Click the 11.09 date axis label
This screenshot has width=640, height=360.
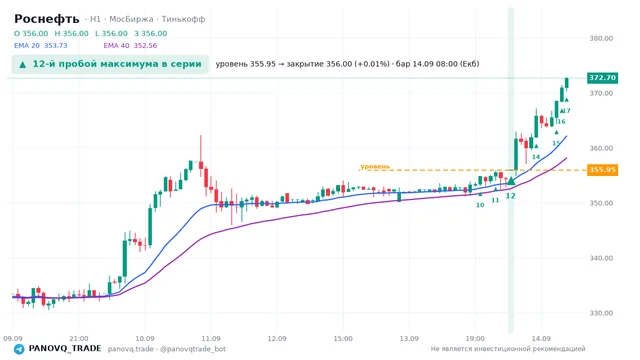click(211, 339)
